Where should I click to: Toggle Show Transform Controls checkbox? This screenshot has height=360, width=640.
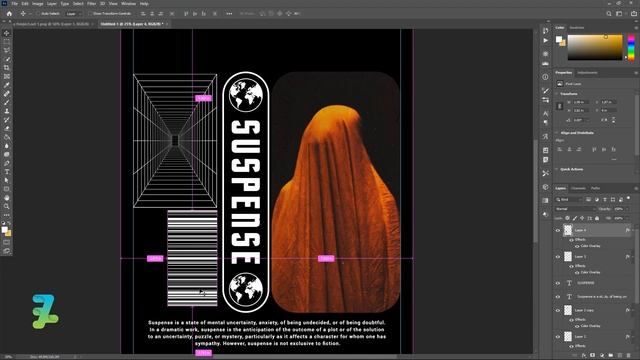tap(90, 13)
